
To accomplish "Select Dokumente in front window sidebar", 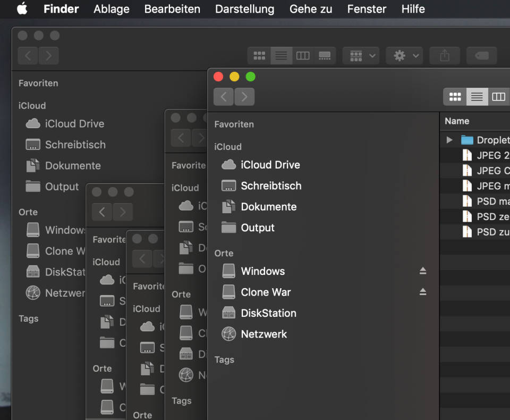I will pos(259,207).
